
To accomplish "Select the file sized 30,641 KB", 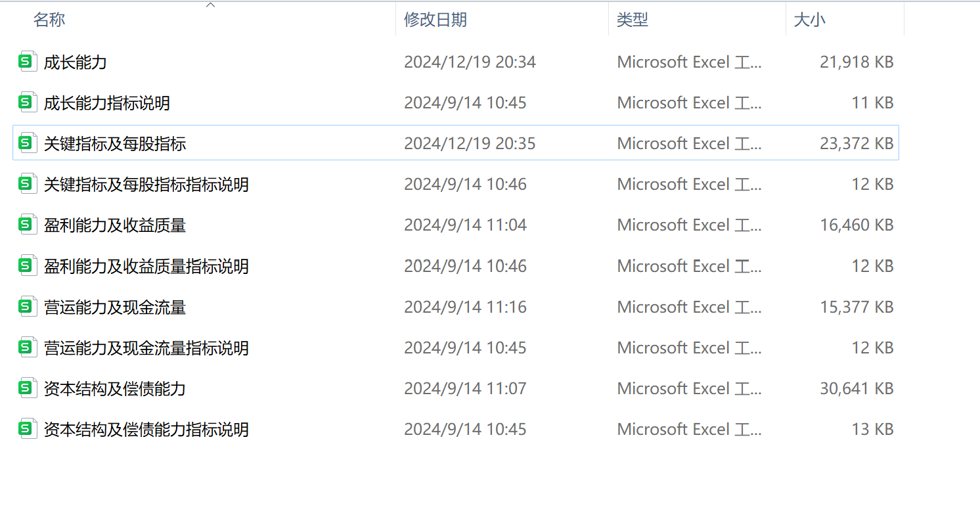I will pos(857,389).
